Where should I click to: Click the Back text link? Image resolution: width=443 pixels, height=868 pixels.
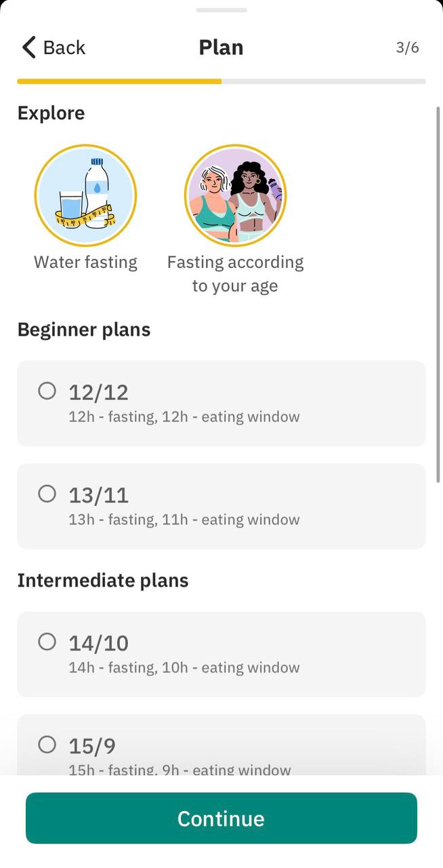click(x=64, y=47)
